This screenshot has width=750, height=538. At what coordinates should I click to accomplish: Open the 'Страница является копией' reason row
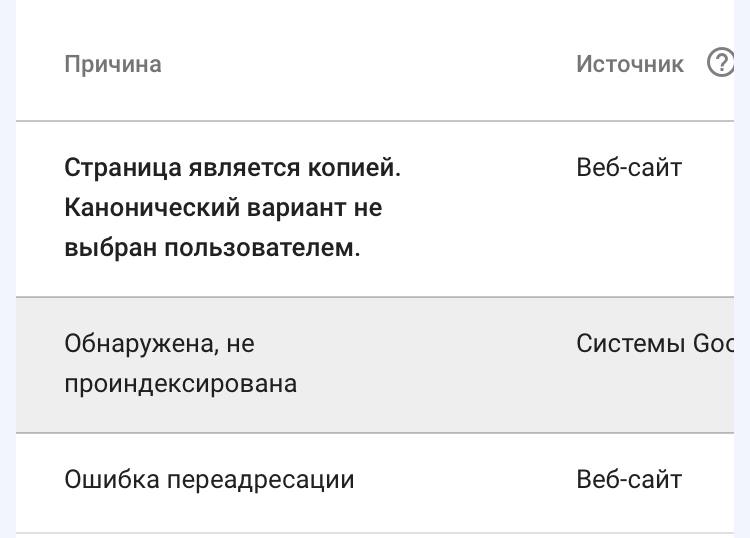pos(232,168)
